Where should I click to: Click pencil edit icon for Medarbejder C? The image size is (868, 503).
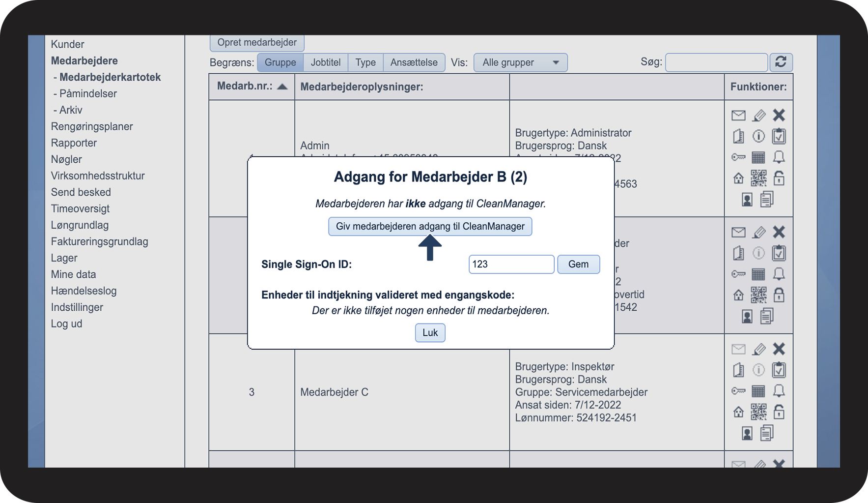tap(759, 349)
